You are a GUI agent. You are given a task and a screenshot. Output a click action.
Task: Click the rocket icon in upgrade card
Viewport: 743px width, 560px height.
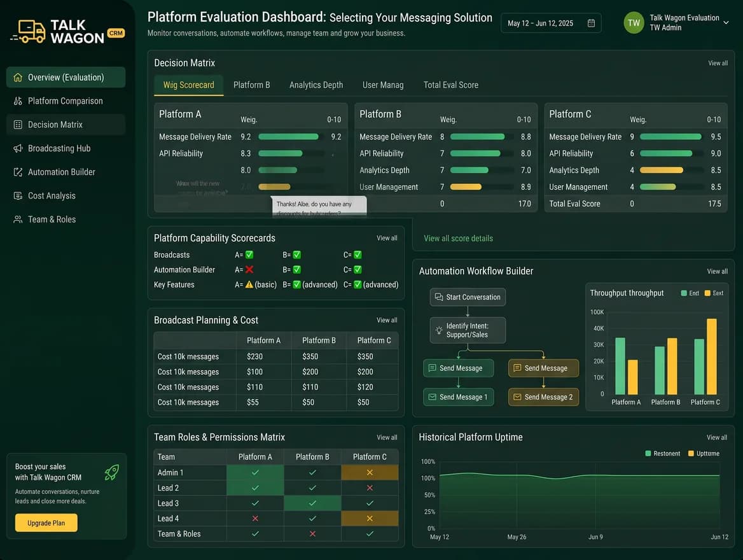click(x=112, y=472)
